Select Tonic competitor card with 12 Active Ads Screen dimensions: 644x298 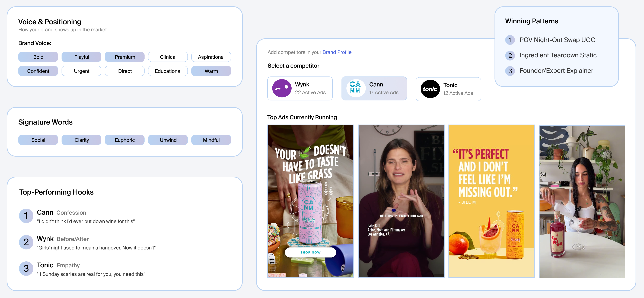448,89
